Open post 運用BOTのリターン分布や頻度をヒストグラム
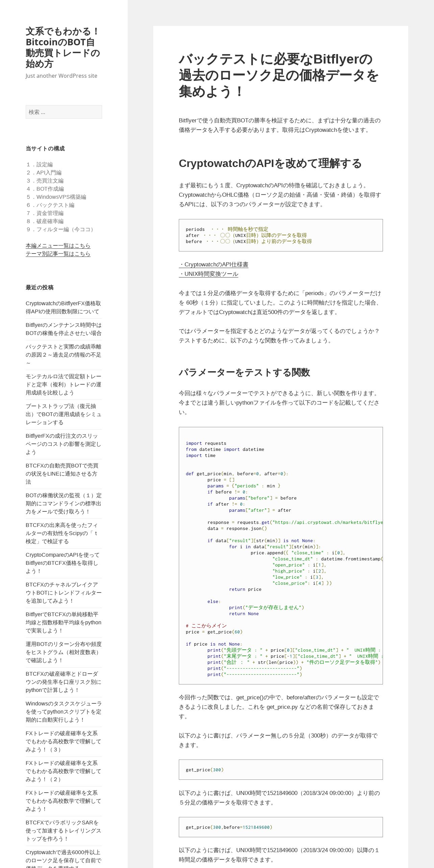 click(64, 652)
